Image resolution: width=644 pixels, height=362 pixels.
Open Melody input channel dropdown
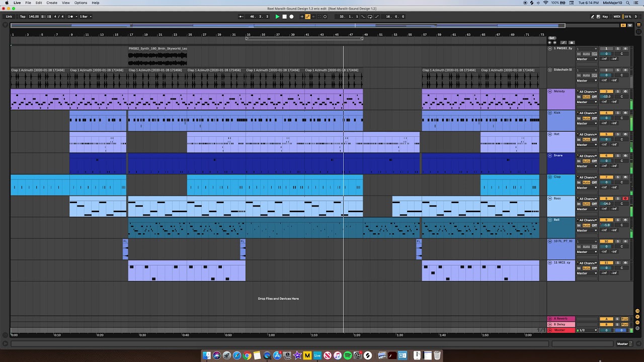click(587, 92)
